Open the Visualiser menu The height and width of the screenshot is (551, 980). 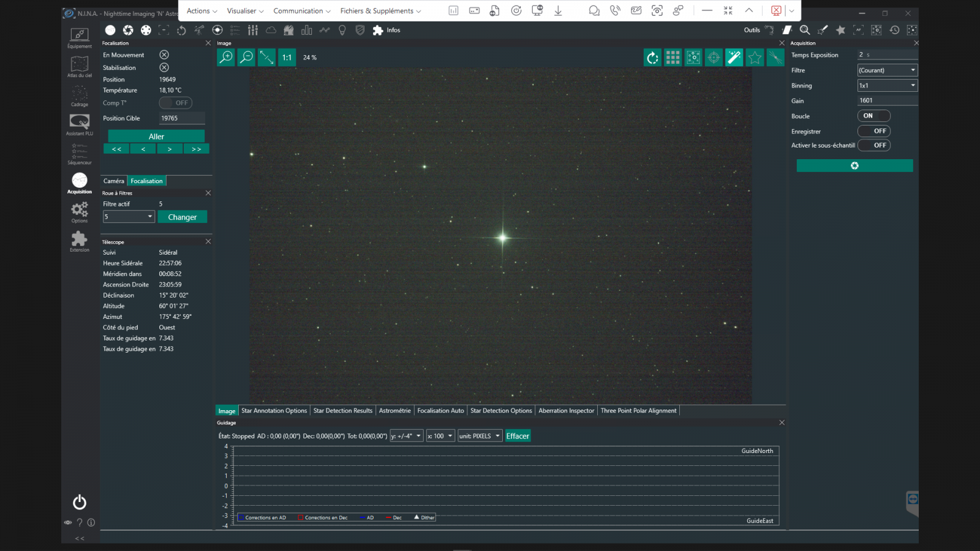[x=245, y=11]
